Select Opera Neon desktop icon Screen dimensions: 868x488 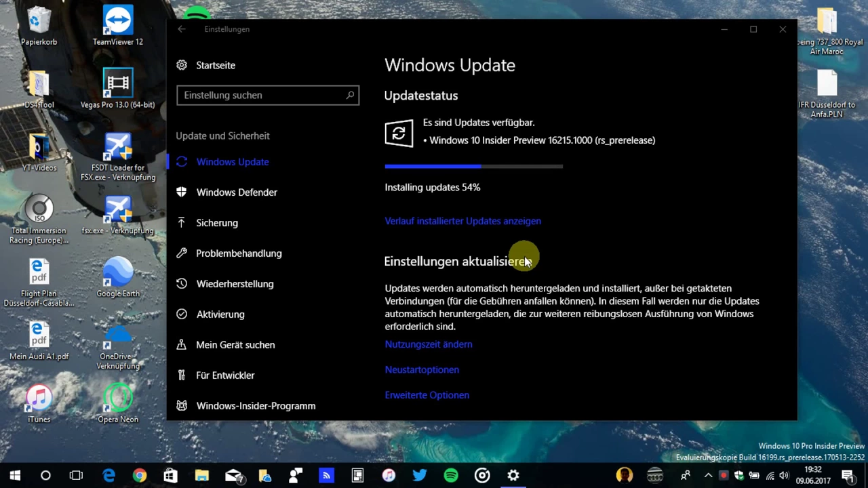point(118,404)
